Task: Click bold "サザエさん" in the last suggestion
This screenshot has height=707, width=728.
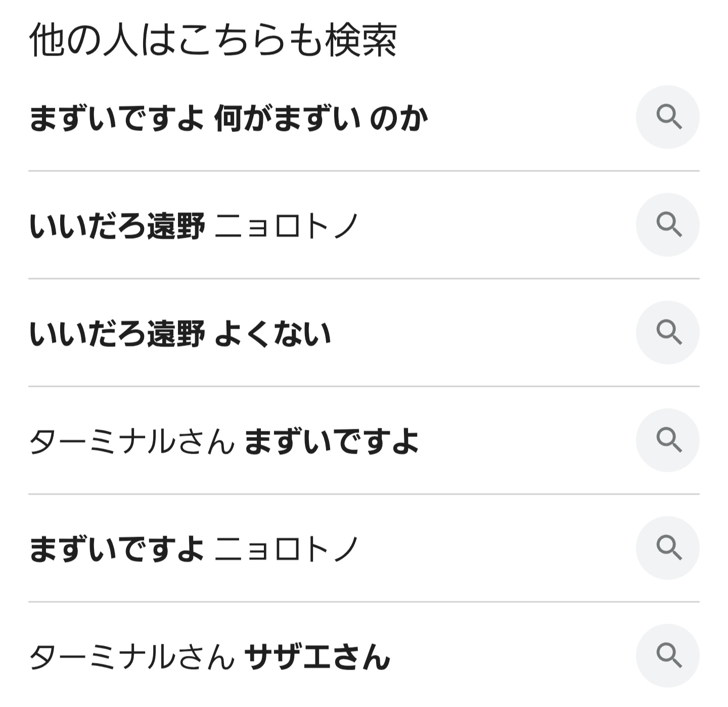Action: [x=317, y=657]
